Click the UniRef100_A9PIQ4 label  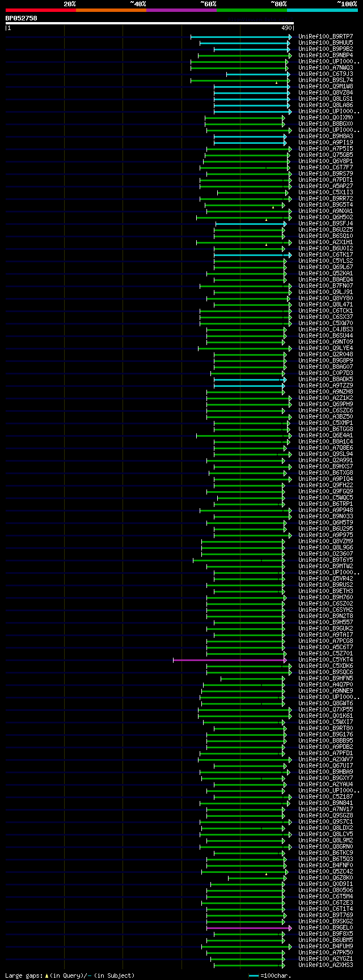326,479
